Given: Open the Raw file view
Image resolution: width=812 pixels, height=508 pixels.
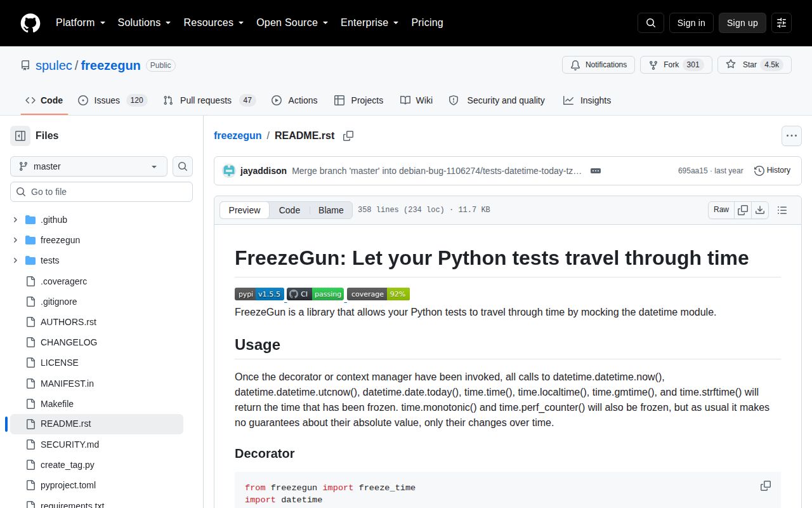Looking at the screenshot, I should pos(721,210).
